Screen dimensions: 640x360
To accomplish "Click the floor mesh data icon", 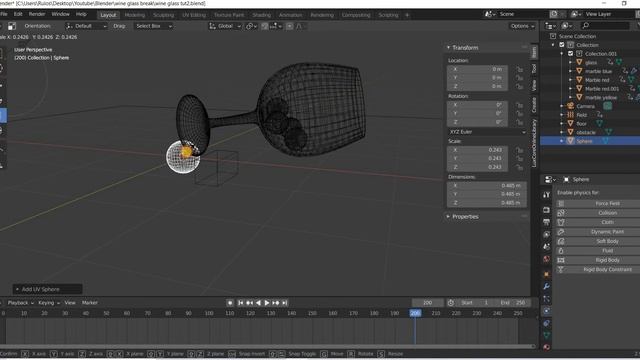I will (x=599, y=123).
